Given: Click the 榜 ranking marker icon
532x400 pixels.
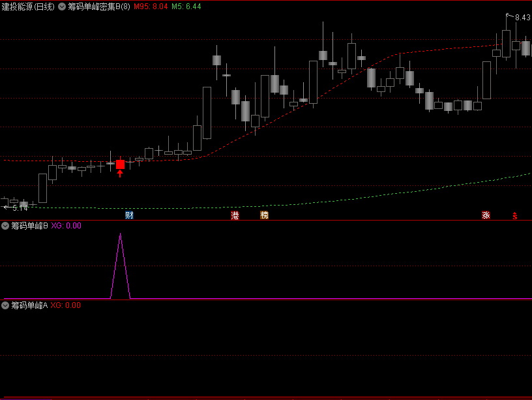Looking at the screenshot, I should click(x=264, y=215).
